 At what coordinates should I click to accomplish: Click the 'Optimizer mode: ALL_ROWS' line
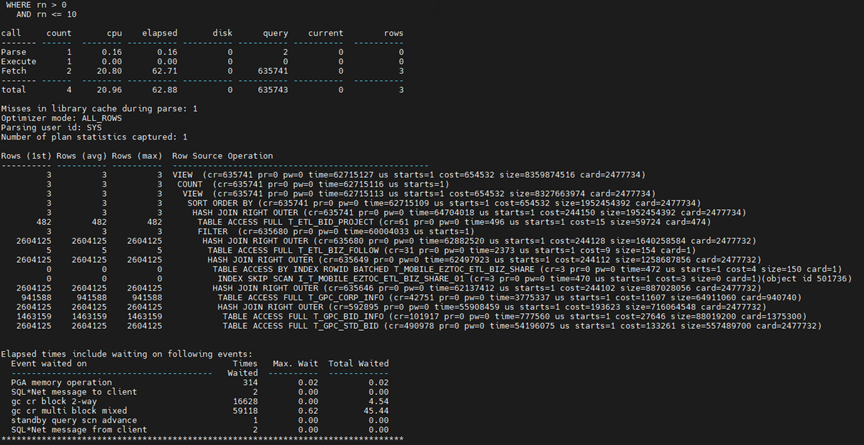pyautogui.click(x=61, y=118)
